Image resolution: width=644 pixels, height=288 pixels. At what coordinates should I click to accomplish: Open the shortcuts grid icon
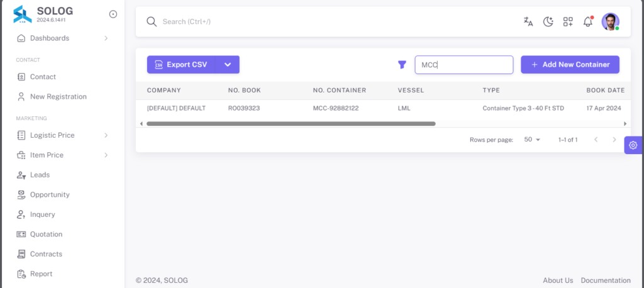pyautogui.click(x=568, y=22)
